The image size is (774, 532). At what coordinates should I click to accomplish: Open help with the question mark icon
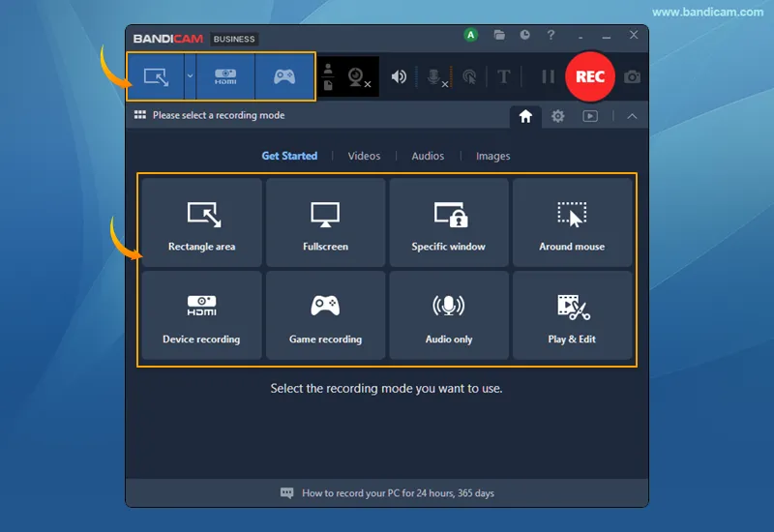click(551, 35)
